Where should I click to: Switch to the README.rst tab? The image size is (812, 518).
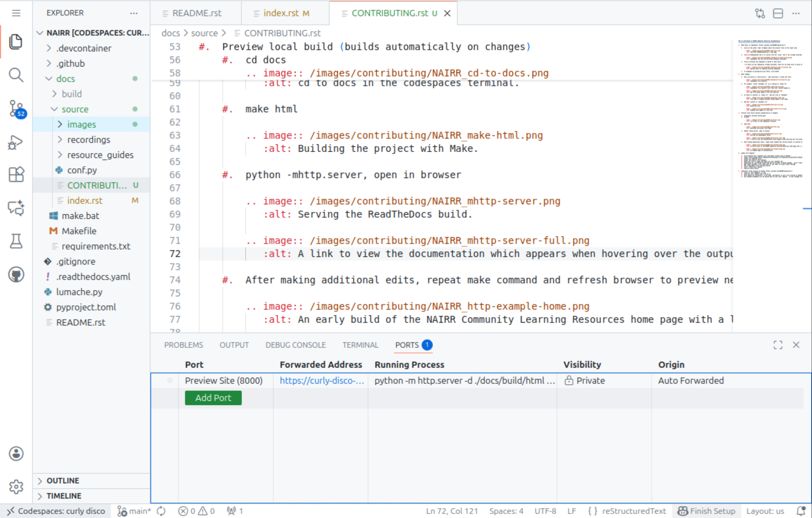(x=196, y=13)
